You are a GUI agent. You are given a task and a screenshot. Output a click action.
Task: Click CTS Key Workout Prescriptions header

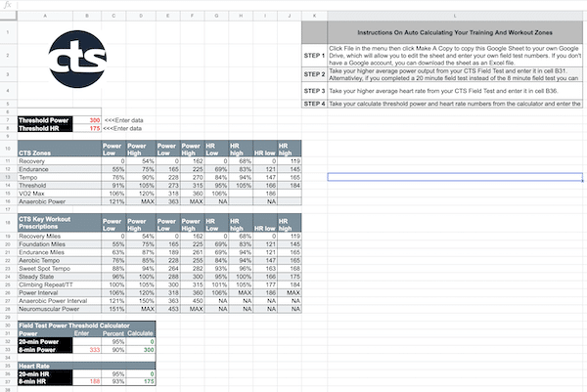(59, 223)
